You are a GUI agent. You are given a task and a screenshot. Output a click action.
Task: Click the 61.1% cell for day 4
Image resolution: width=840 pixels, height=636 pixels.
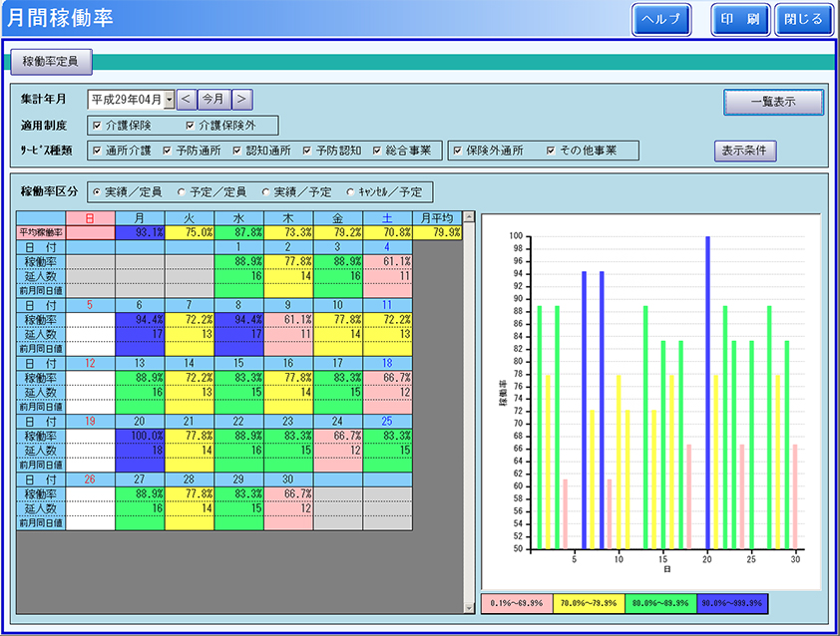[388, 261]
